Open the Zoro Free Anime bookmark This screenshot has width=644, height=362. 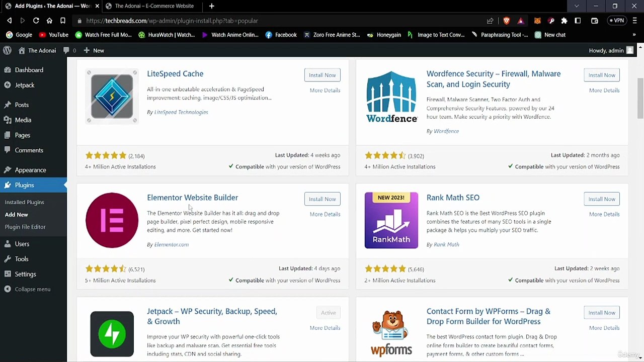click(332, 35)
